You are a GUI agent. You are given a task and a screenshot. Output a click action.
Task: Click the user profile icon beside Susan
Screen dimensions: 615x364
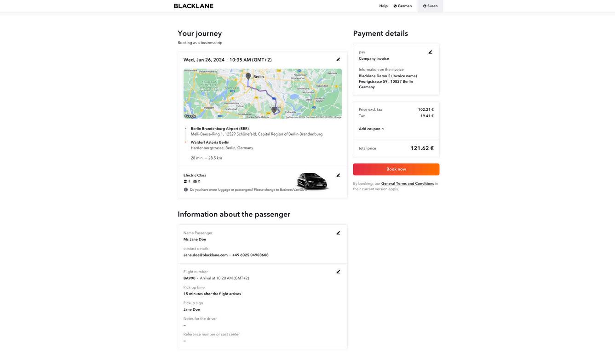coord(425,6)
